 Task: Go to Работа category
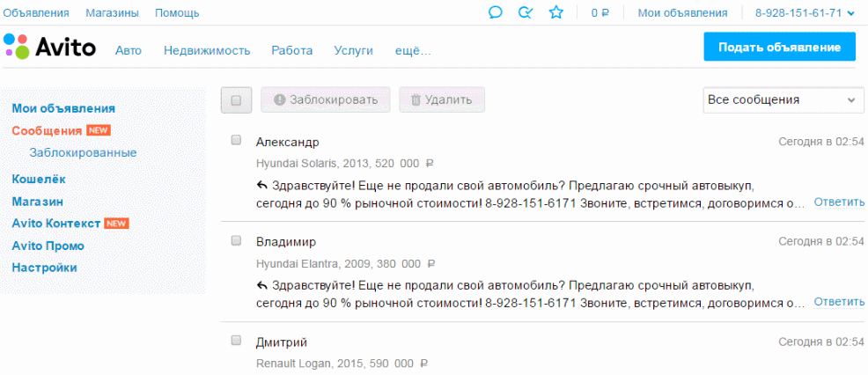291,50
